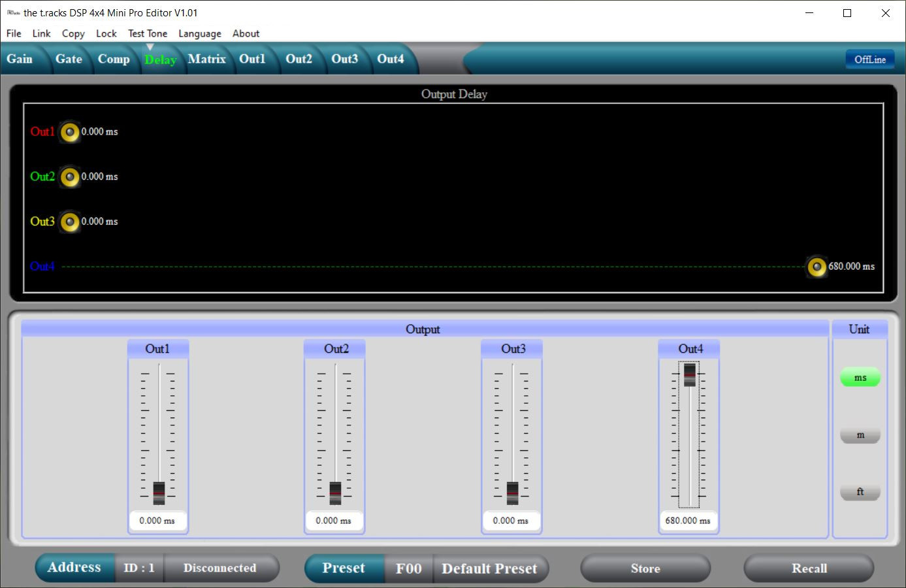Select the m (meters) delay unit
This screenshot has width=906, height=588.
(860, 435)
